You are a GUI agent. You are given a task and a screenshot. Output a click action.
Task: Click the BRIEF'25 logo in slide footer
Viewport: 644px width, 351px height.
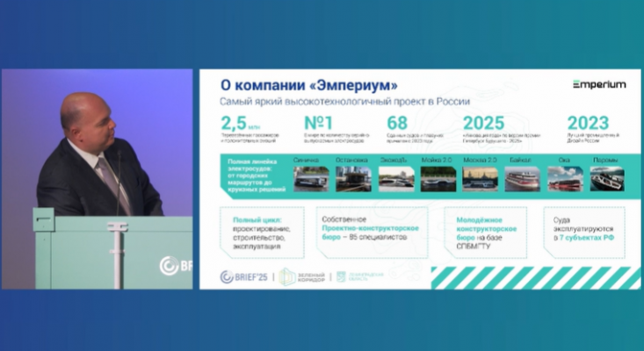[x=243, y=276]
